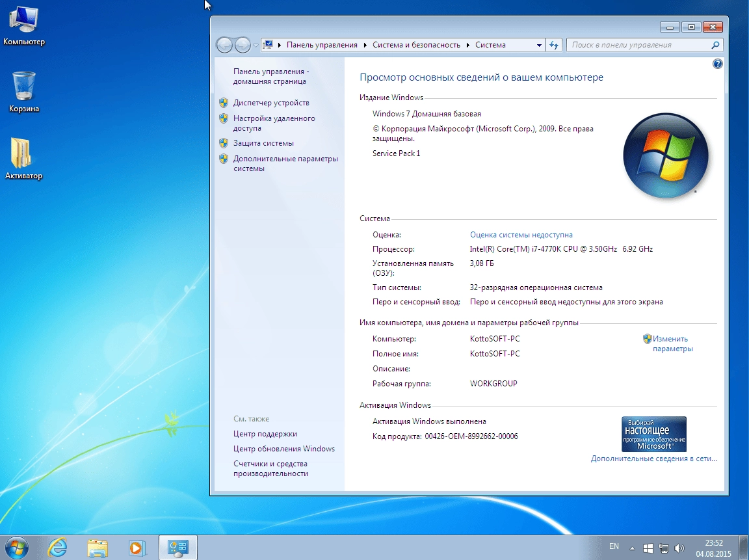
Task: Open the network tray icon
Action: pos(663,548)
